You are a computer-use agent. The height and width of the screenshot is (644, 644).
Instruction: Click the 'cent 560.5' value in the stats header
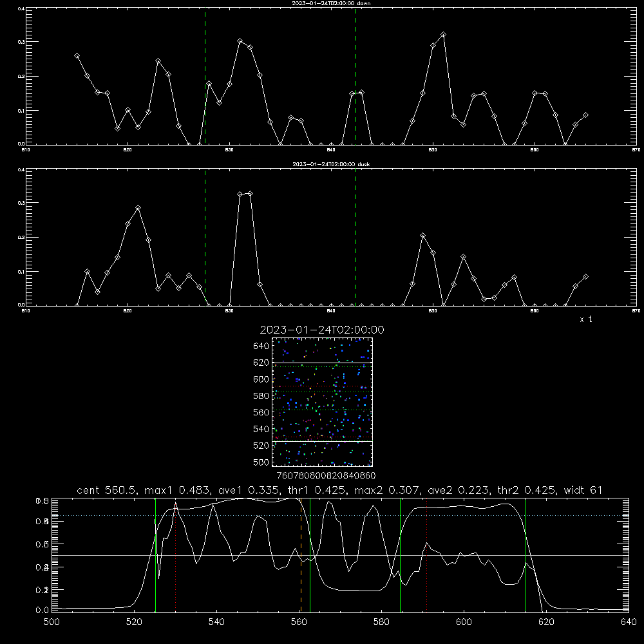coord(106,490)
